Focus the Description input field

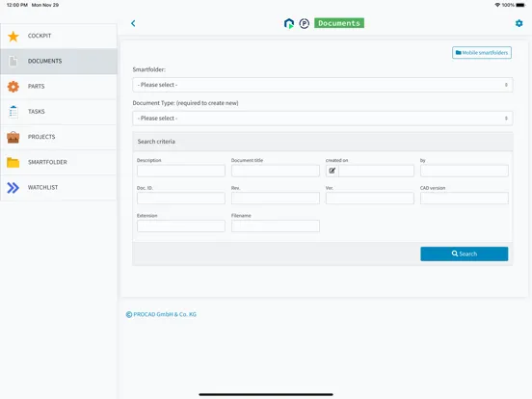181,171
